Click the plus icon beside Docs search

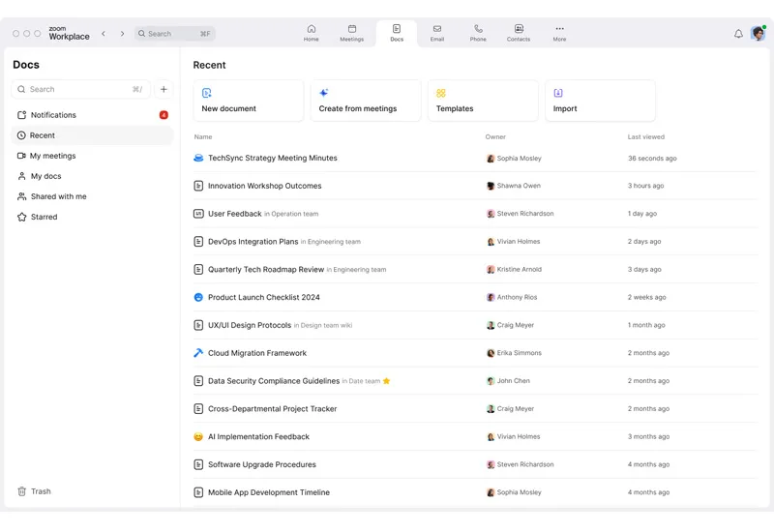point(164,89)
